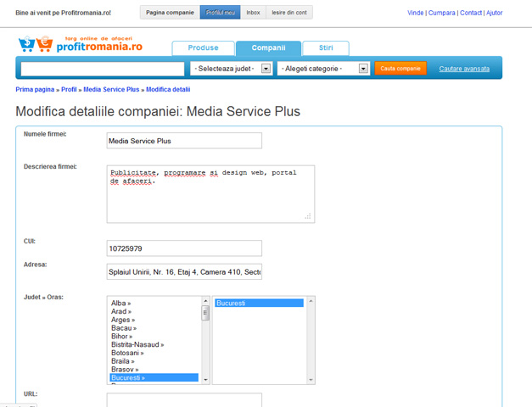
Task: Open the Contact link
Action: click(x=471, y=13)
